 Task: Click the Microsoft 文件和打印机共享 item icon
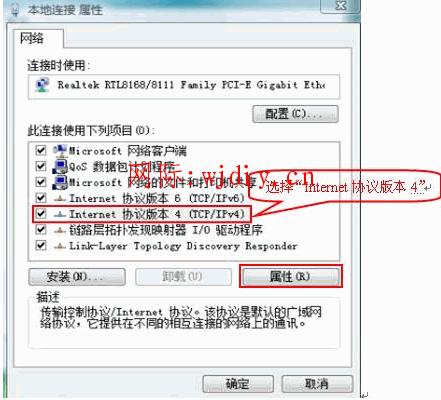click(x=60, y=182)
